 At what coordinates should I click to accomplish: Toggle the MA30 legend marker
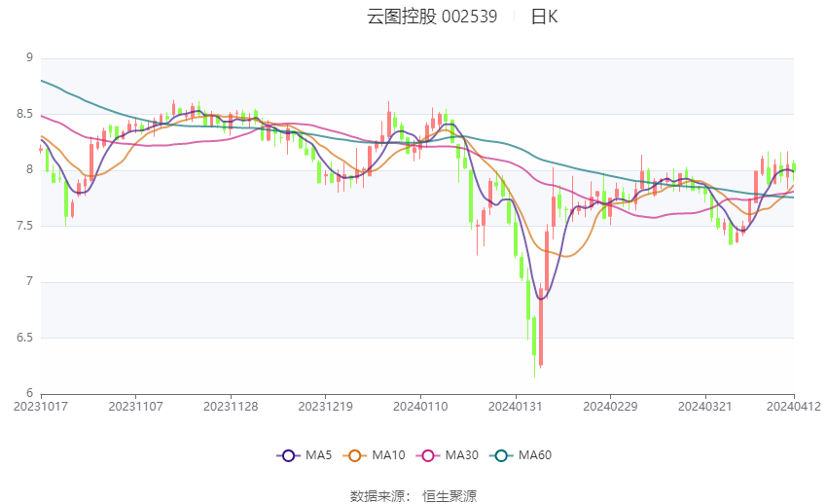click(428, 455)
